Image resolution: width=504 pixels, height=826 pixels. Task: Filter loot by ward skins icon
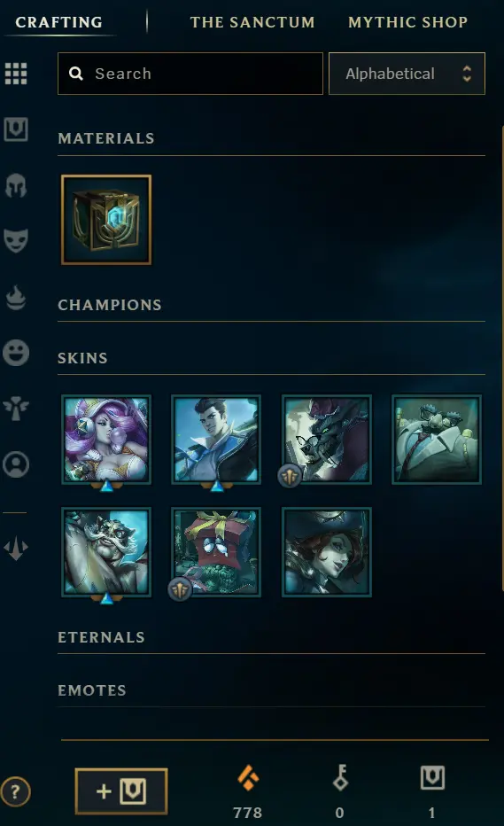(x=16, y=409)
